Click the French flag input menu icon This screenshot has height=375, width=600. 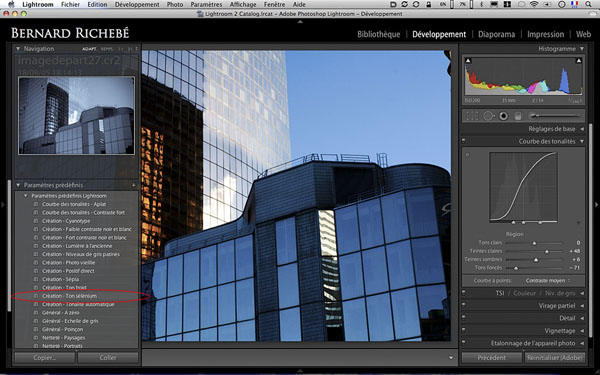tap(574, 5)
